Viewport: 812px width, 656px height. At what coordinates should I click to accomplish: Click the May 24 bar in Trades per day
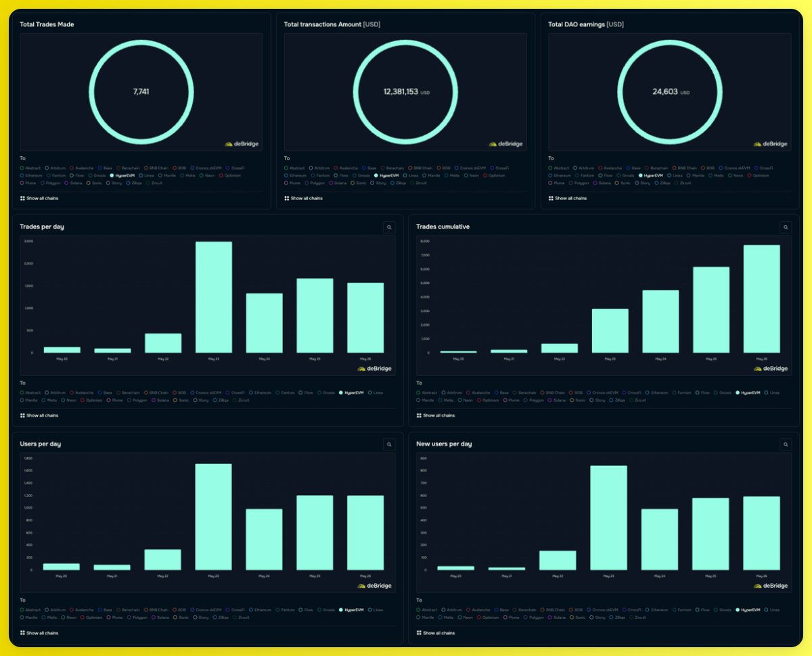coord(264,323)
